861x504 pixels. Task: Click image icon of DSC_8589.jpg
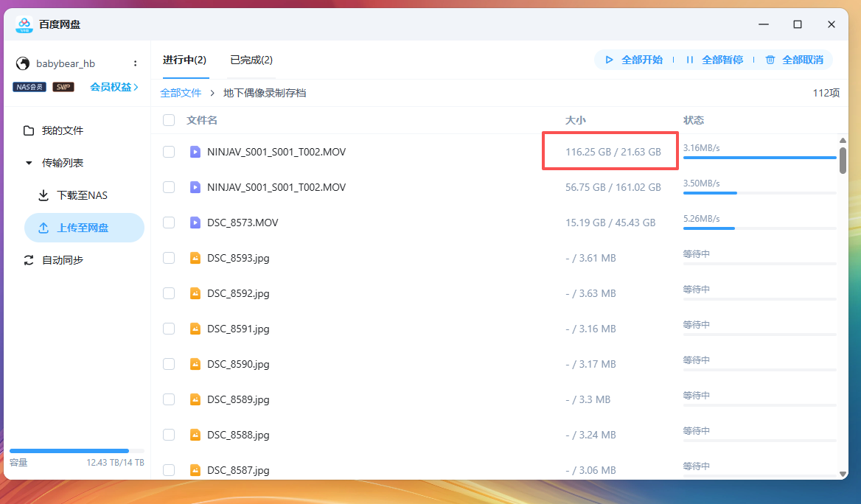pyautogui.click(x=195, y=399)
